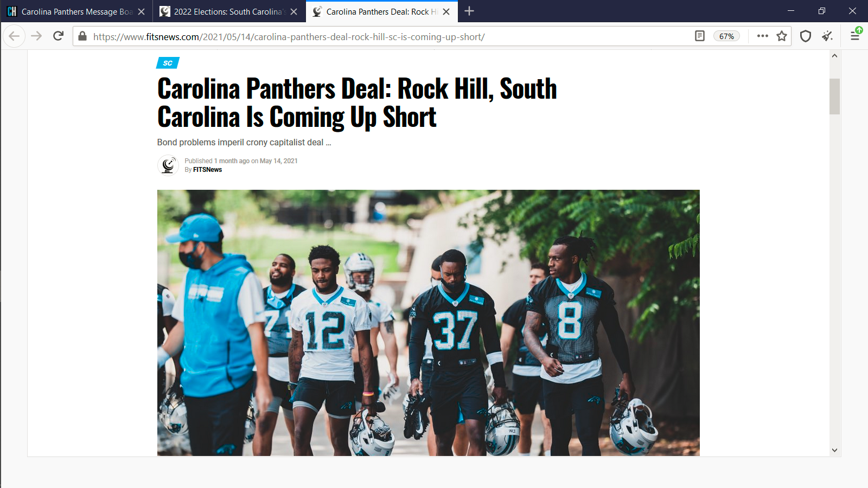Click the FITSNews author avatar icon
This screenshot has width=868, height=488.
(168, 165)
